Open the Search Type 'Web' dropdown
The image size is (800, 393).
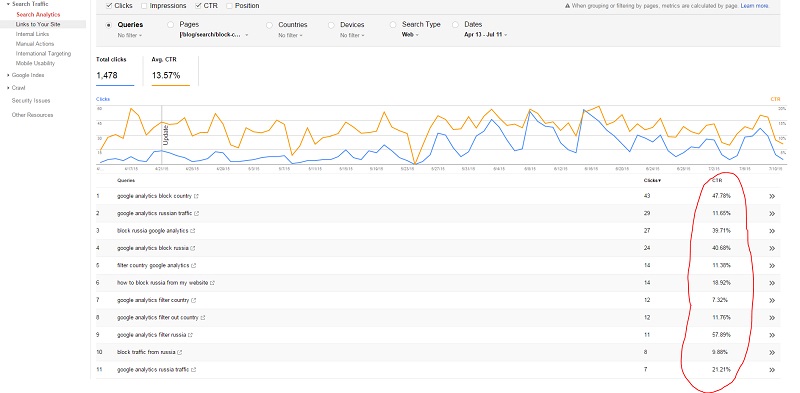(x=410, y=35)
